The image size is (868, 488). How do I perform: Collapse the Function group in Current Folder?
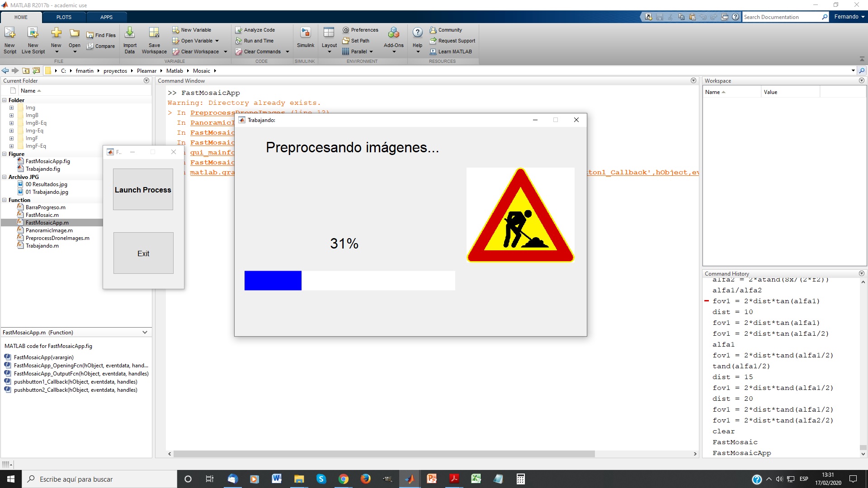click(x=4, y=200)
